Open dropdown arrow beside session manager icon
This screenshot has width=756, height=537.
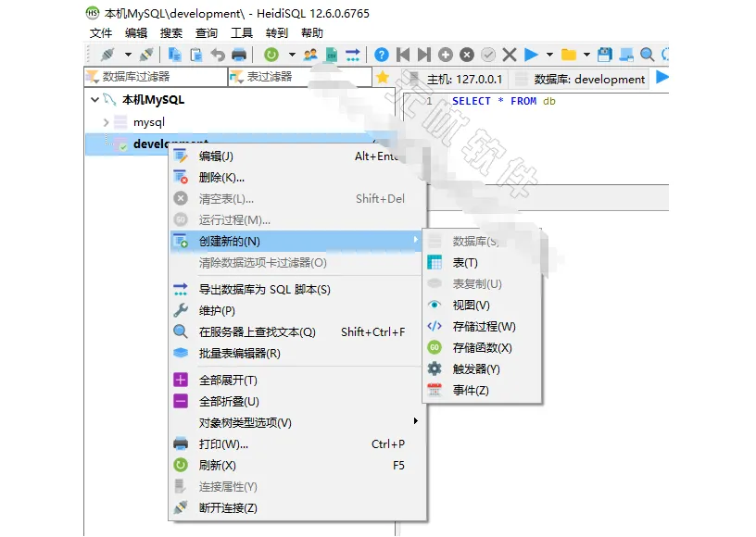(128, 55)
